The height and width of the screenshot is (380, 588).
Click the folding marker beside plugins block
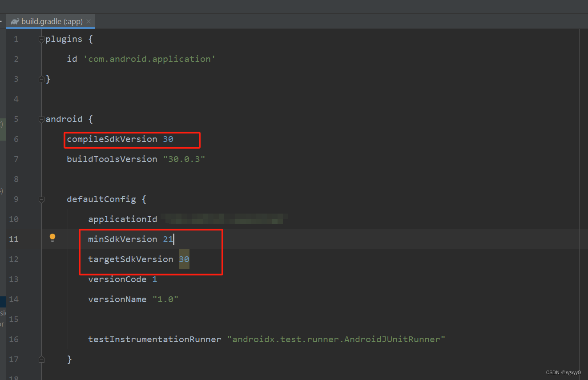[x=41, y=39]
